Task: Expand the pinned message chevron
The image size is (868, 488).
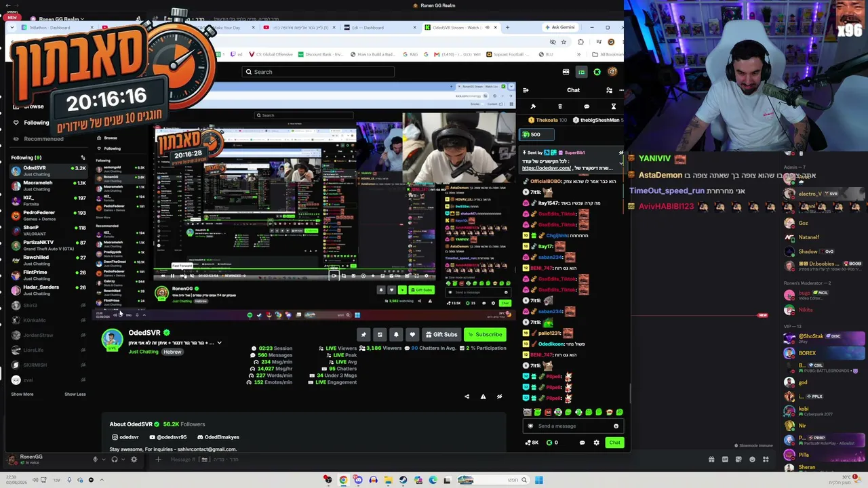Action: pos(620,163)
